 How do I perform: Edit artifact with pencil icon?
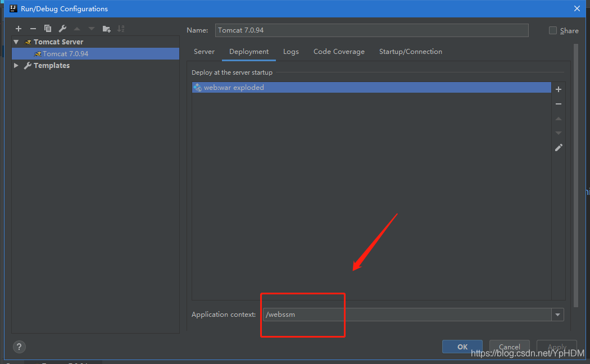click(x=559, y=148)
